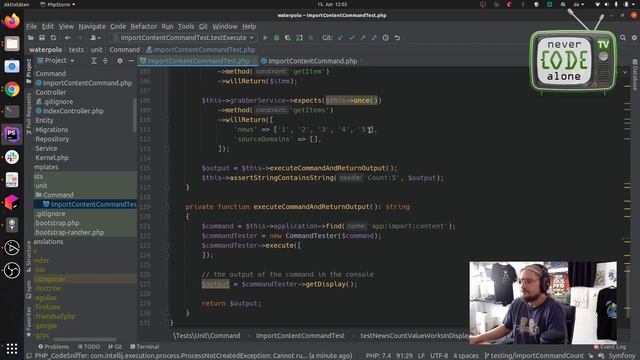Screen dimensions: 640x360
Task: Select bootstrap-rancher.php in project tree
Action: click(69, 232)
